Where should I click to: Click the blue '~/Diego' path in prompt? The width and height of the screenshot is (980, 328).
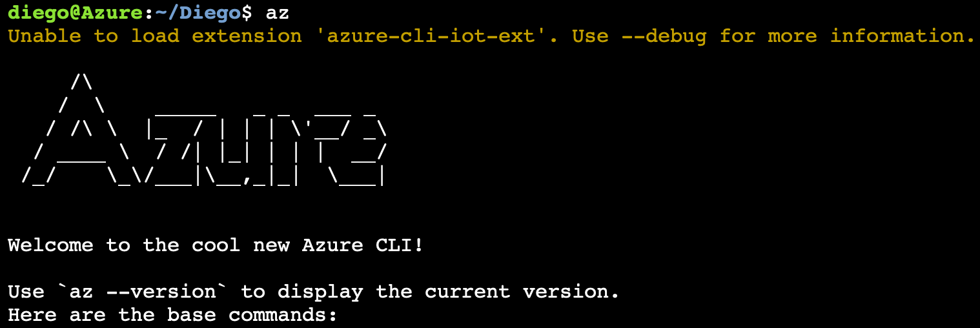pos(192,12)
